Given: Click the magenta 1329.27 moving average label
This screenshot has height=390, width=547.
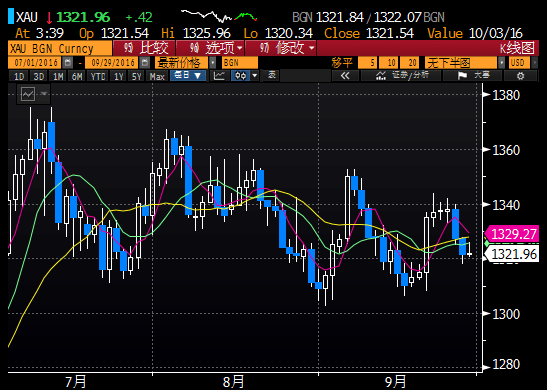Looking at the screenshot, I should [512, 234].
